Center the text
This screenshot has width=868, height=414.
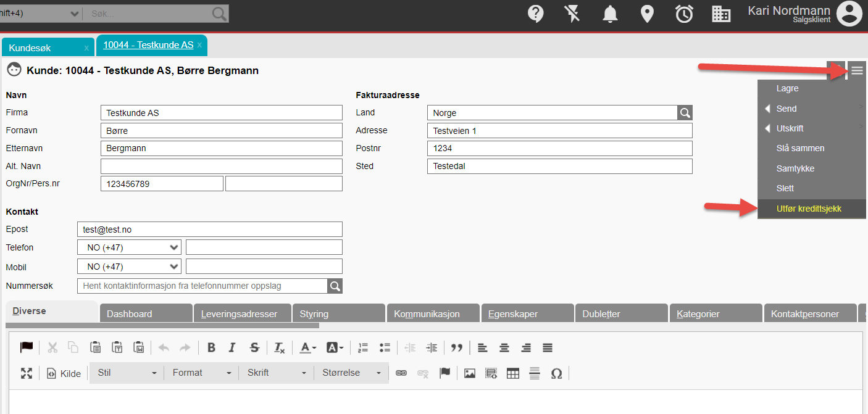(504, 347)
